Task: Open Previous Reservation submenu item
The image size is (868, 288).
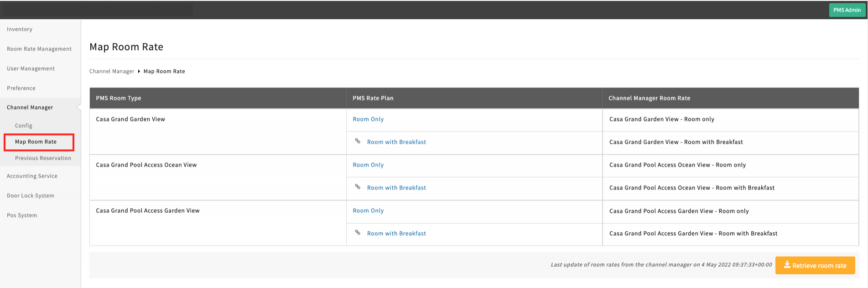Action: pyautogui.click(x=43, y=158)
